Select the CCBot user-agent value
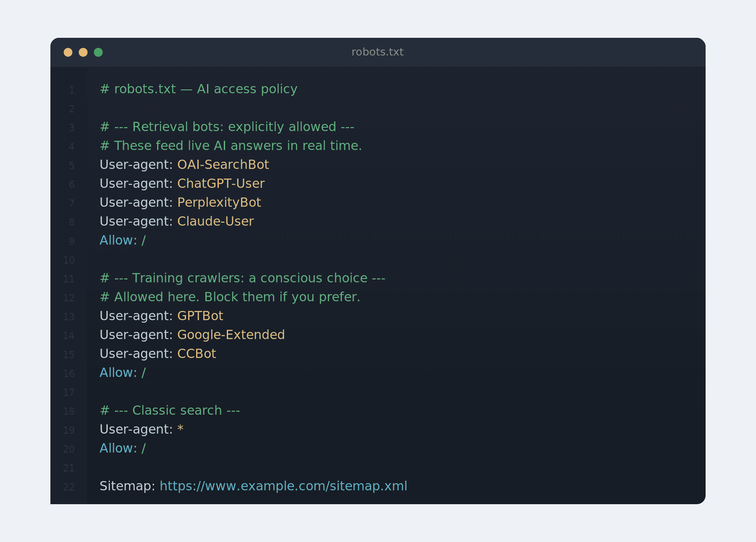 point(197,354)
